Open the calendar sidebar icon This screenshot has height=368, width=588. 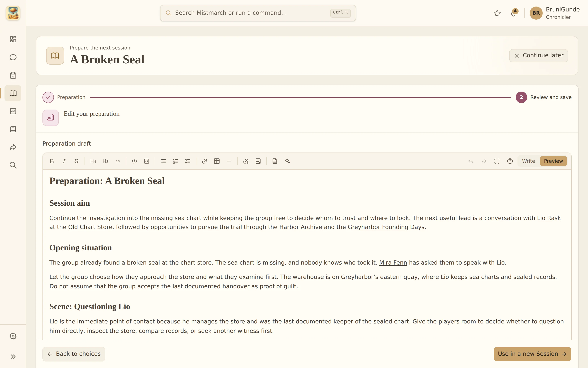click(x=13, y=75)
